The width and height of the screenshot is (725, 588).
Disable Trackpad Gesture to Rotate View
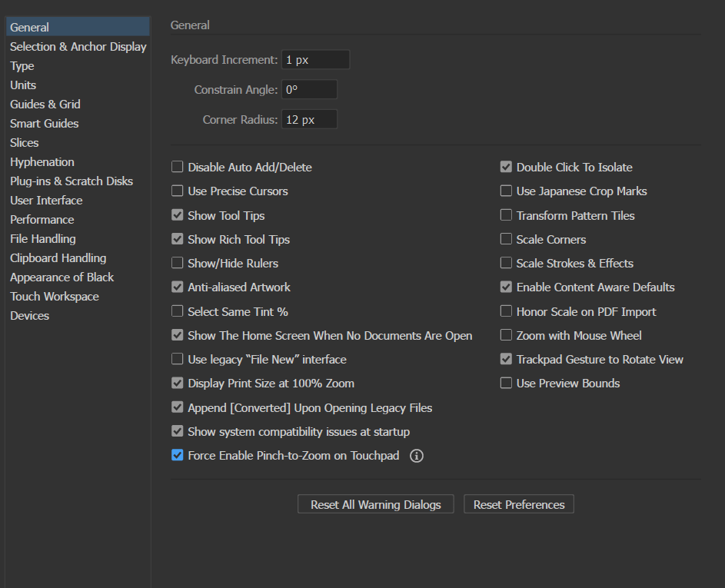506,359
